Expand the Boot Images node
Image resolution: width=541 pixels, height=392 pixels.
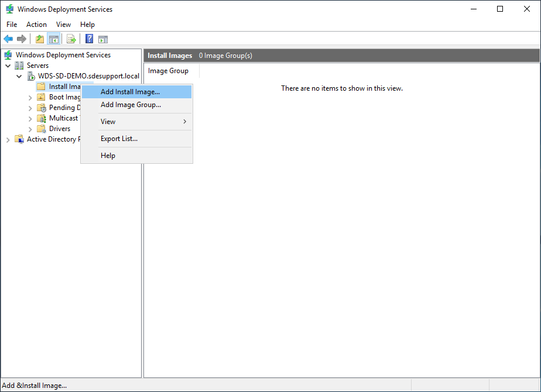(30, 98)
